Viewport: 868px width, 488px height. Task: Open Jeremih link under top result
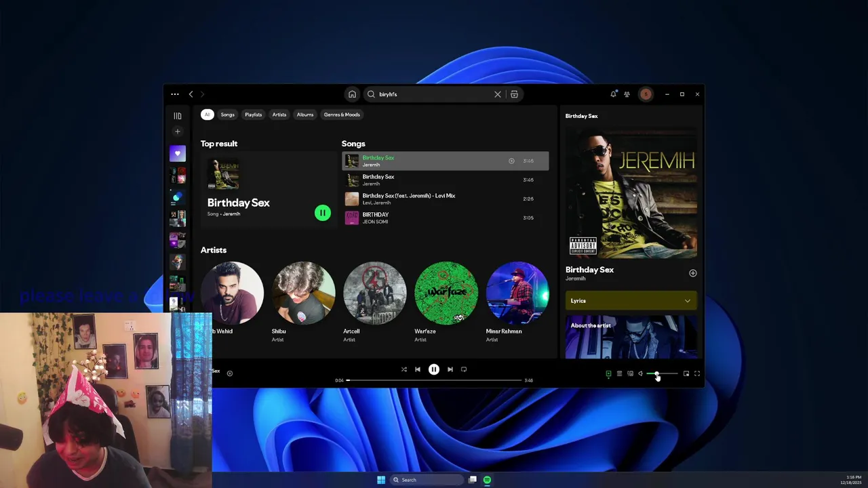tap(231, 214)
